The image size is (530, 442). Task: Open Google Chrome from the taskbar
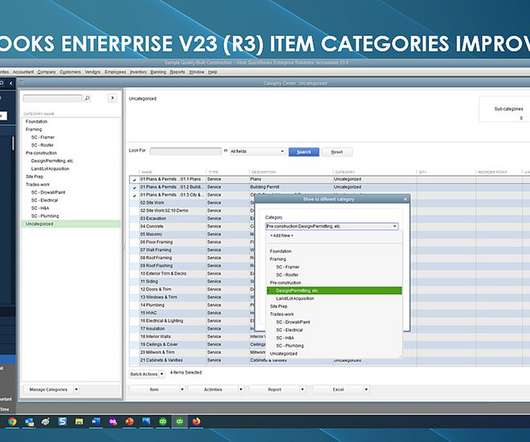pyautogui.click(x=12, y=421)
